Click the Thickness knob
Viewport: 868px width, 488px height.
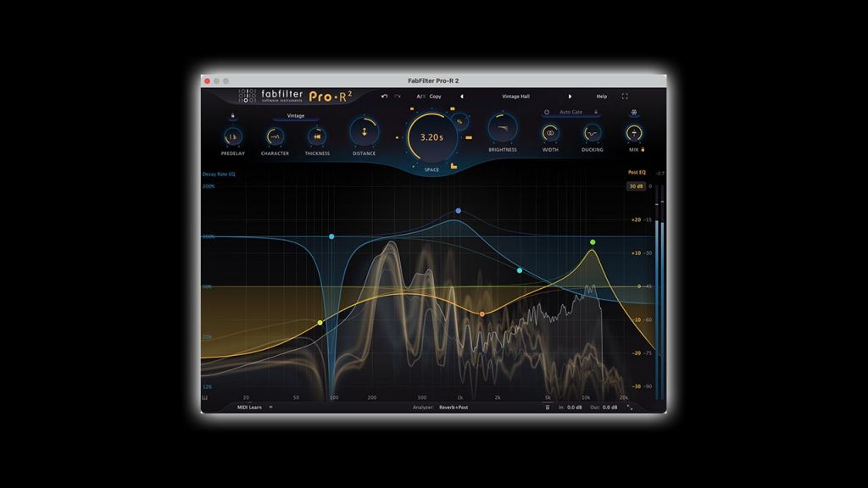click(x=317, y=136)
